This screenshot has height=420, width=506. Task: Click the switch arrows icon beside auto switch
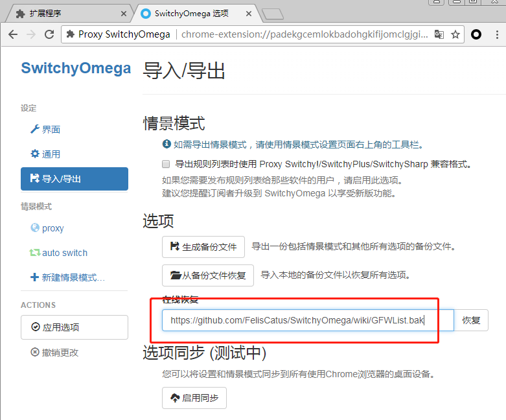coord(35,252)
